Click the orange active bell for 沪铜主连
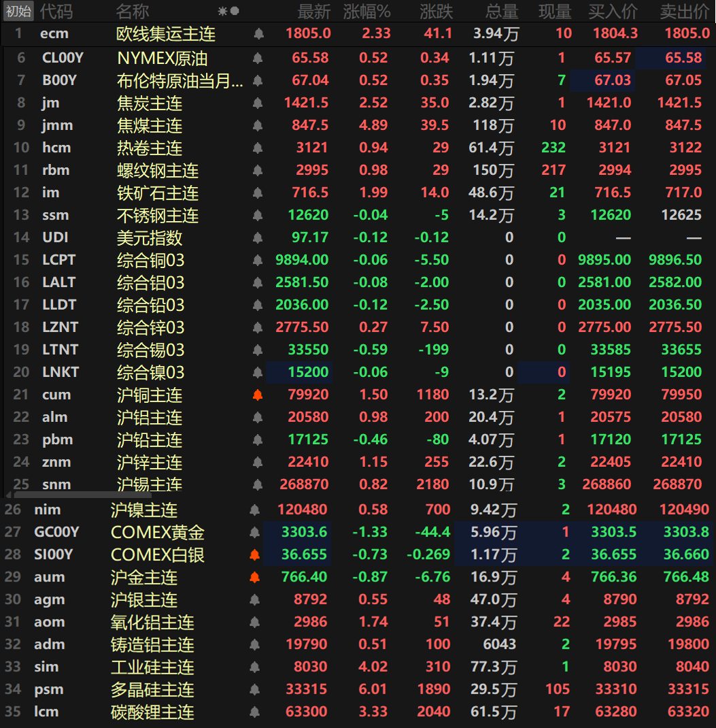Viewport: 716px width, 728px height. pyautogui.click(x=258, y=395)
